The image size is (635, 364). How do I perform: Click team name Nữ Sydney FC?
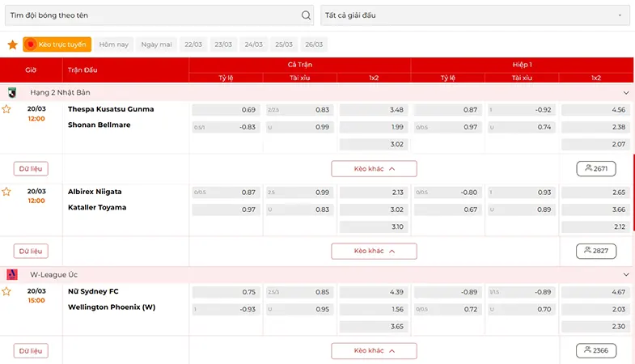93,291
